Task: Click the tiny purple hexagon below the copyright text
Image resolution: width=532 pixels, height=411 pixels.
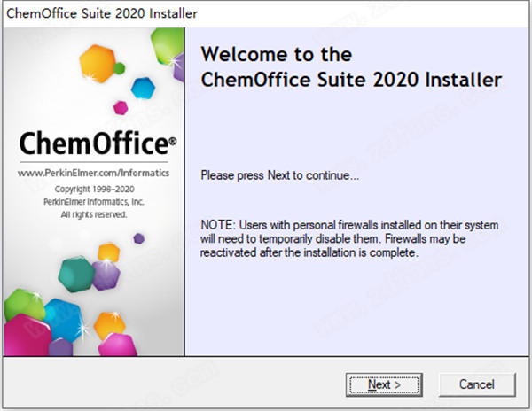Action: (138, 238)
